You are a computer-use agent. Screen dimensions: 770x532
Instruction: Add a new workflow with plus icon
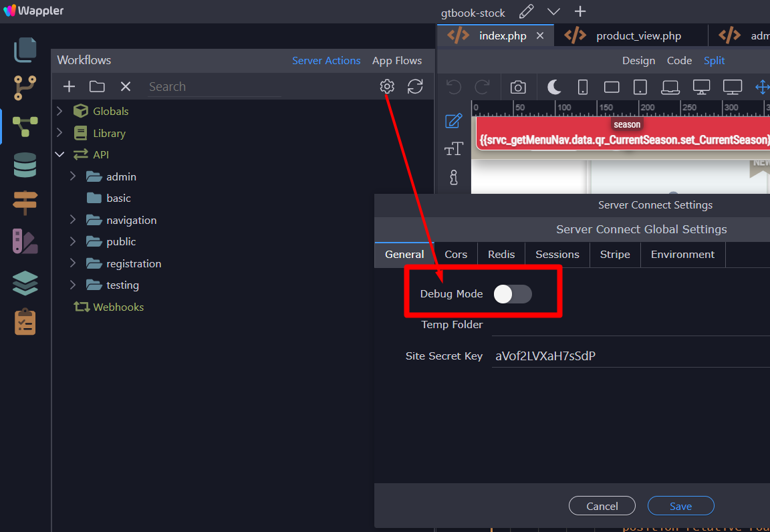(70, 86)
